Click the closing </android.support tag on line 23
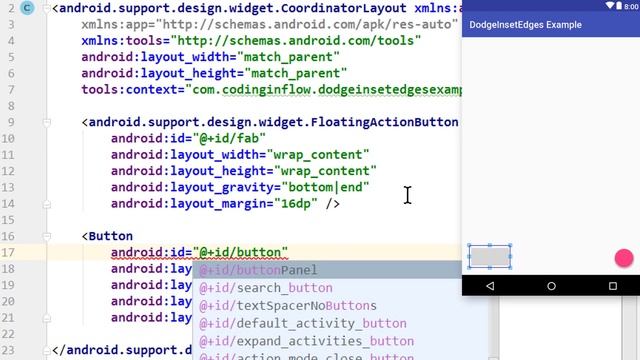The width and height of the screenshot is (640, 360). click(x=122, y=351)
